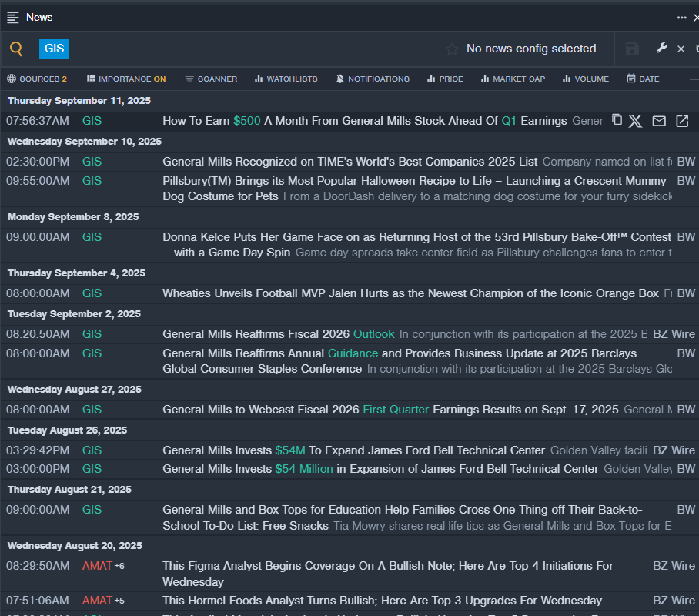Open the Sources filter dropdown

pyautogui.click(x=37, y=79)
